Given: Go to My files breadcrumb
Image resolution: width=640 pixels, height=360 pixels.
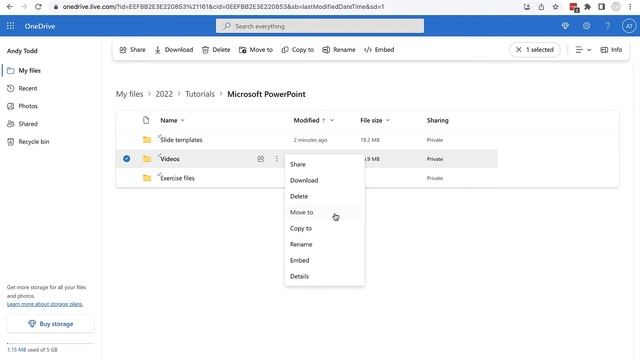Looking at the screenshot, I should 129,94.
